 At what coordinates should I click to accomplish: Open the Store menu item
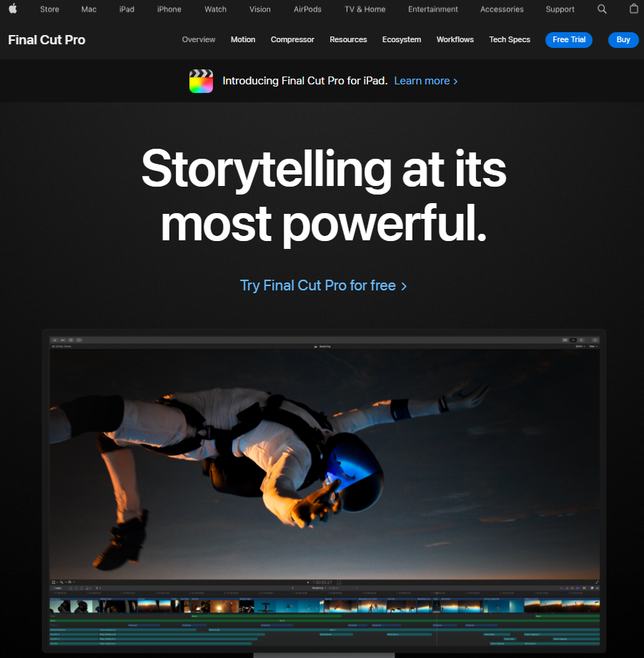[49, 9]
